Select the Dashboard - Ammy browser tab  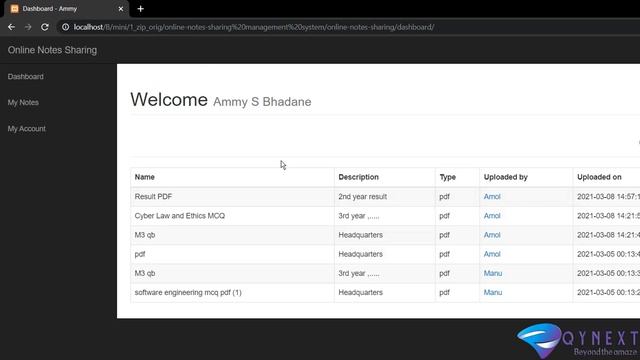(x=67, y=9)
